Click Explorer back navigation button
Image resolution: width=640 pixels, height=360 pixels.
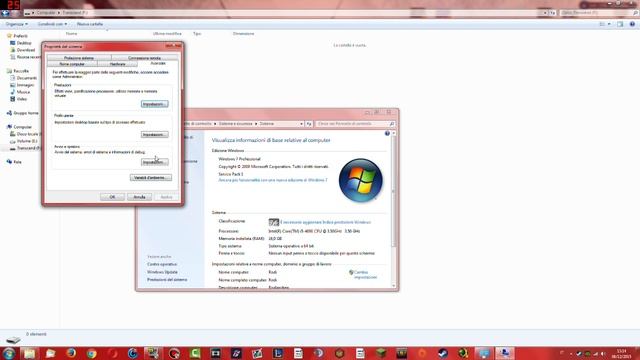click(5, 13)
